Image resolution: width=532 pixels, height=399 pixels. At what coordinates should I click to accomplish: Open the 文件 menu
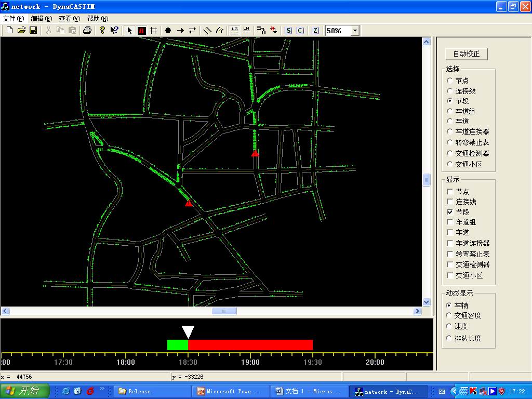point(13,19)
